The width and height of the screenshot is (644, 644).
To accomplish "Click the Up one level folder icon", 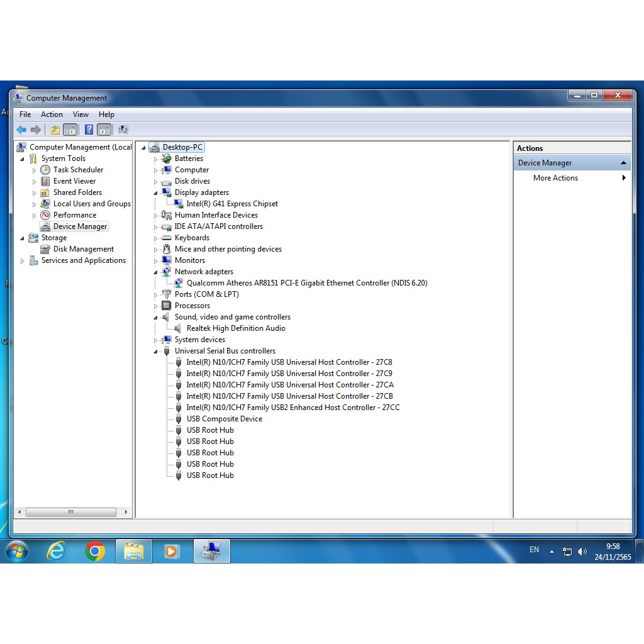I will coord(55,130).
